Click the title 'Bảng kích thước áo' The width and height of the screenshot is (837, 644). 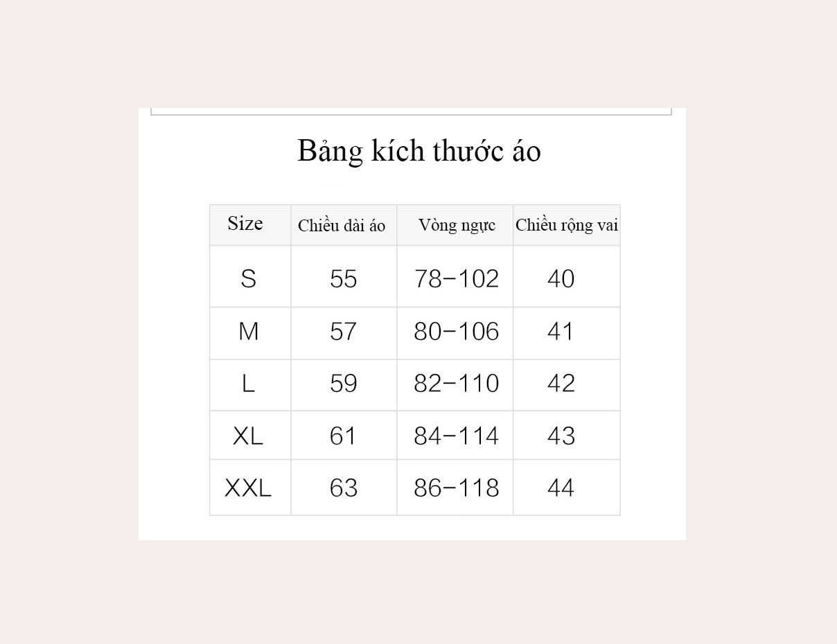418,152
